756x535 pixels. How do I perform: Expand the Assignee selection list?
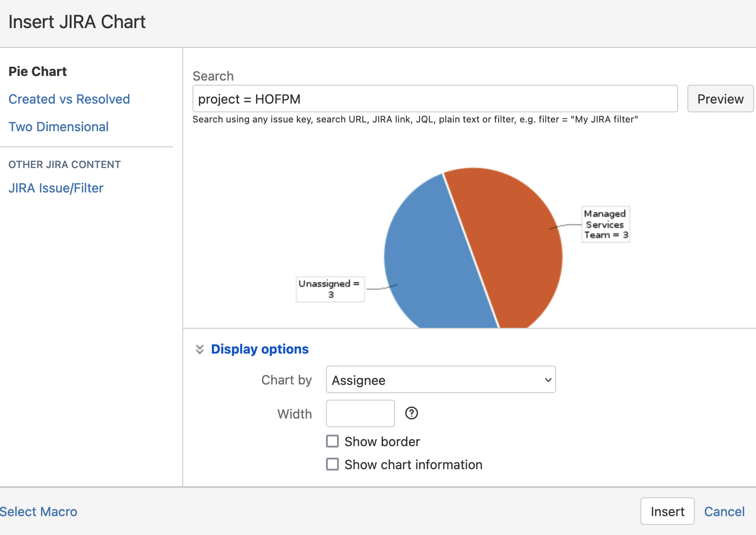point(440,379)
